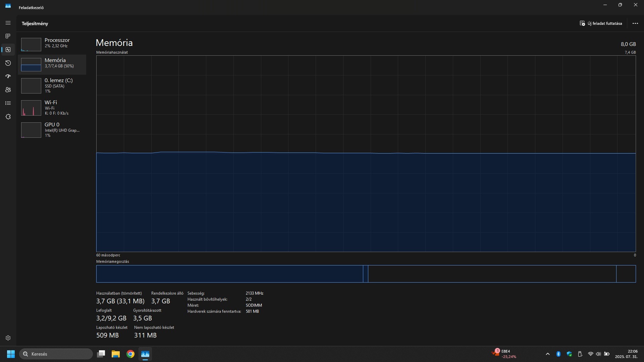Click Új feladat futtatása button
This screenshot has width=644, height=362.
click(x=601, y=23)
